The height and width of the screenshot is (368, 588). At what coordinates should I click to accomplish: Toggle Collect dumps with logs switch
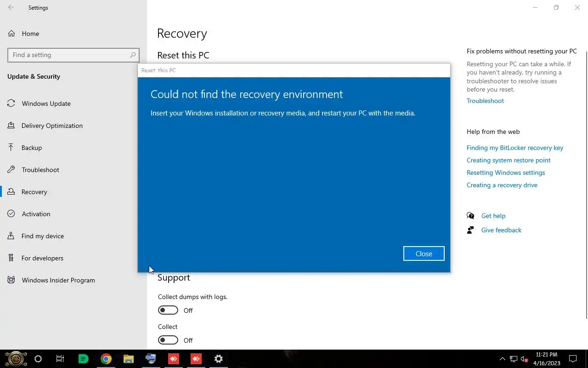(x=168, y=310)
